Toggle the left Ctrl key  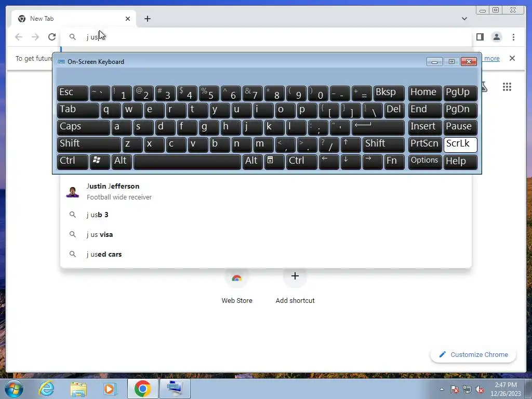73,162
